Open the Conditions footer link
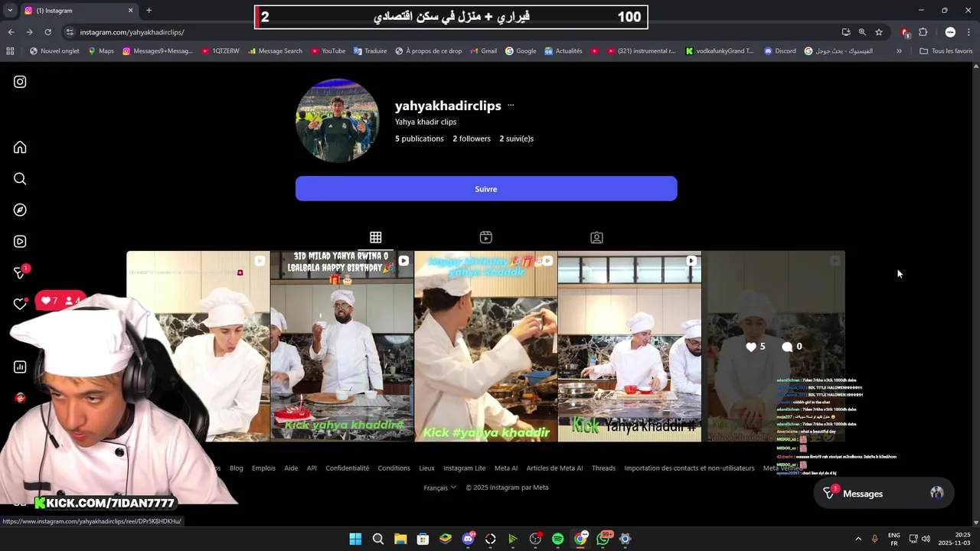The width and height of the screenshot is (980, 551). click(394, 468)
